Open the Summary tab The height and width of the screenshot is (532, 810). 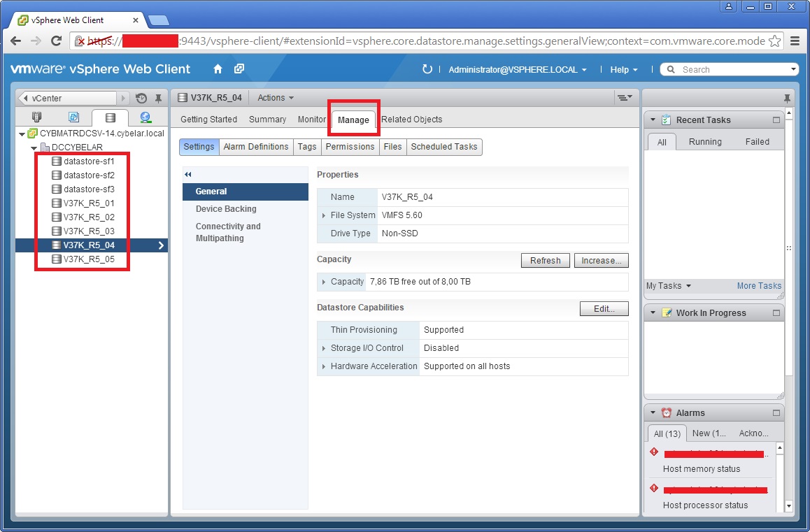[268, 120]
